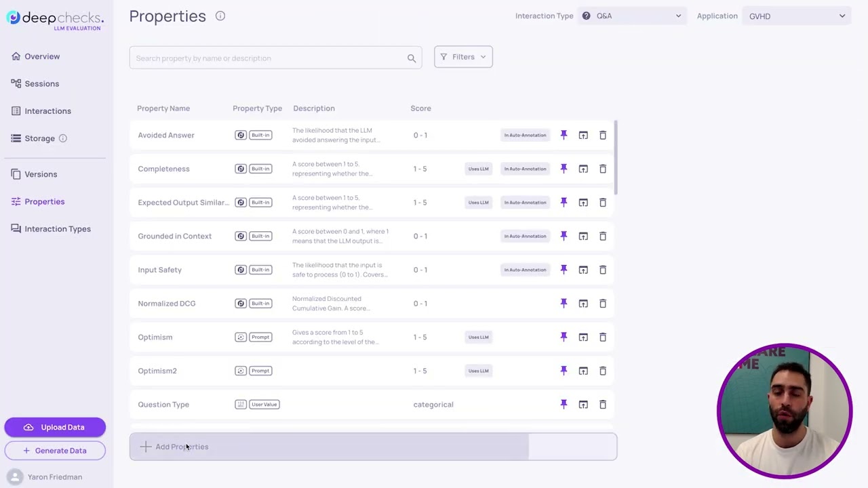Pin the Question Type property
This screenshot has height=488, width=868.
(564, 404)
